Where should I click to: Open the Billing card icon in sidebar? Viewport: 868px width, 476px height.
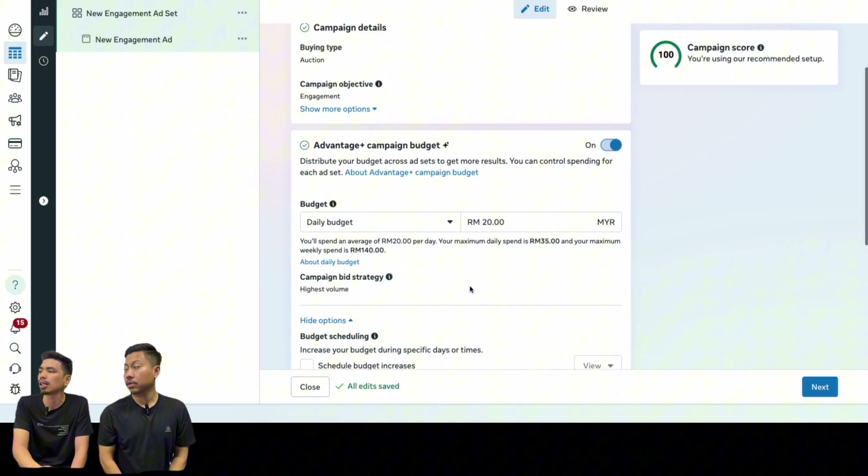(15, 143)
